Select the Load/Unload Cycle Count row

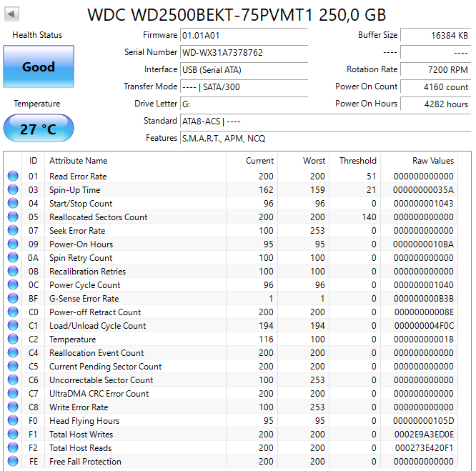point(231,326)
